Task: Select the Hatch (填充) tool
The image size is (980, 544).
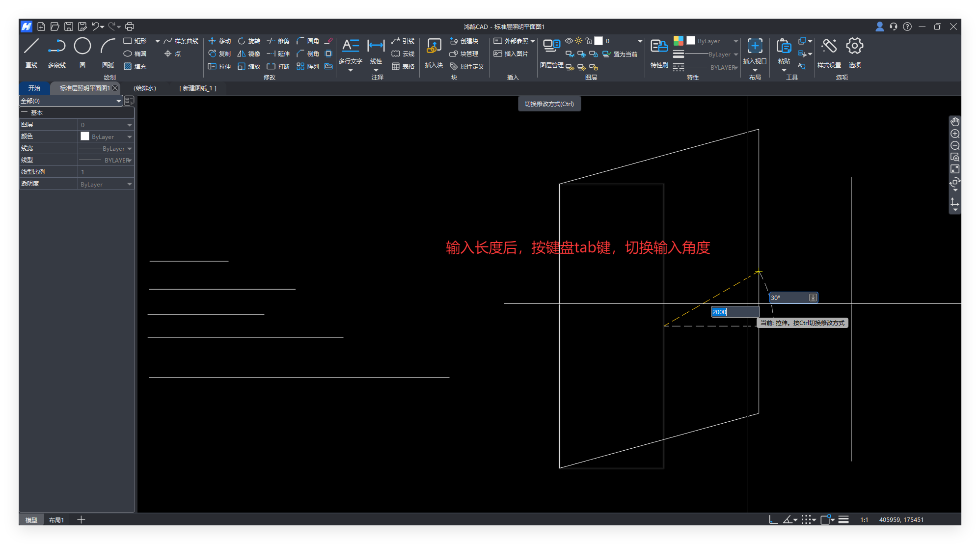Action: (x=135, y=66)
